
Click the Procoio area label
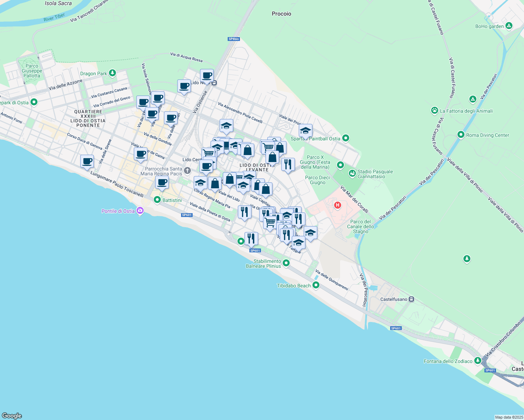281,14
